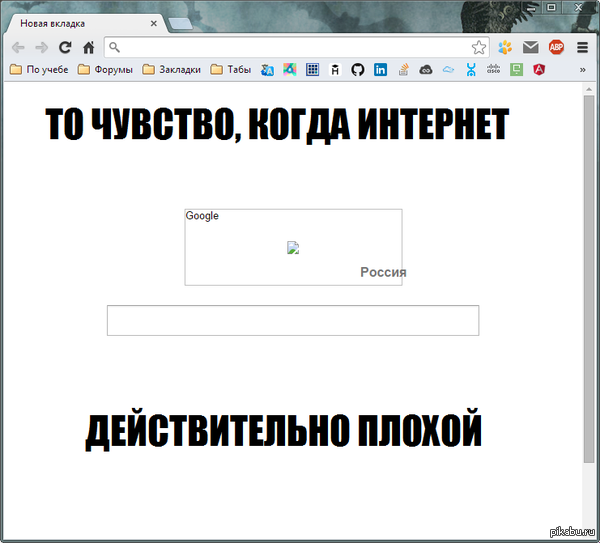Open the Angular bookmark
The image size is (600, 543).
tap(539, 70)
